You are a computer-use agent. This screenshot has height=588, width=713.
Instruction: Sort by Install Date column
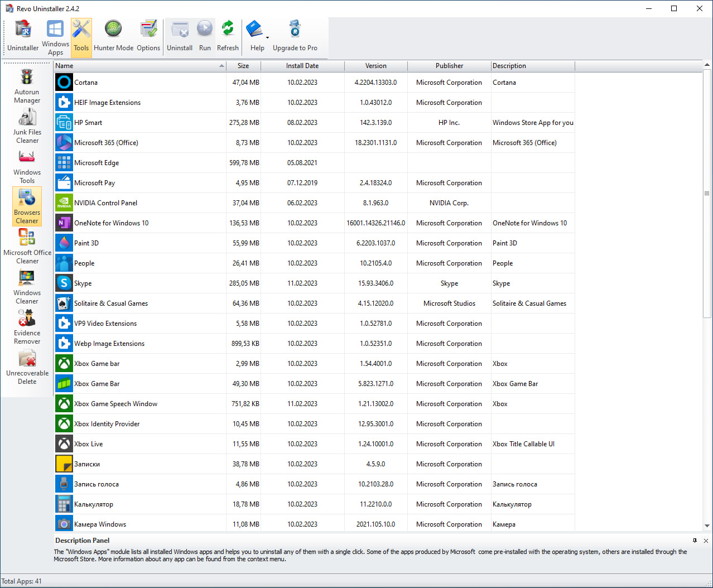click(302, 66)
